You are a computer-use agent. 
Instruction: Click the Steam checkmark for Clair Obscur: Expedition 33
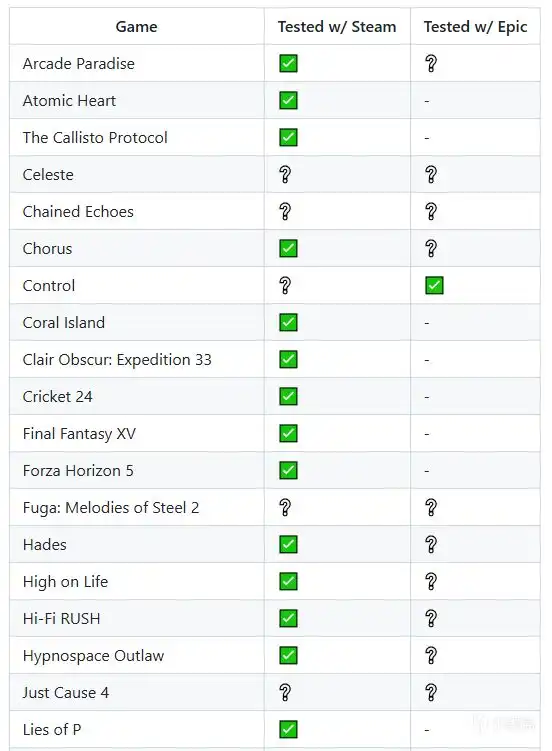coord(288,359)
